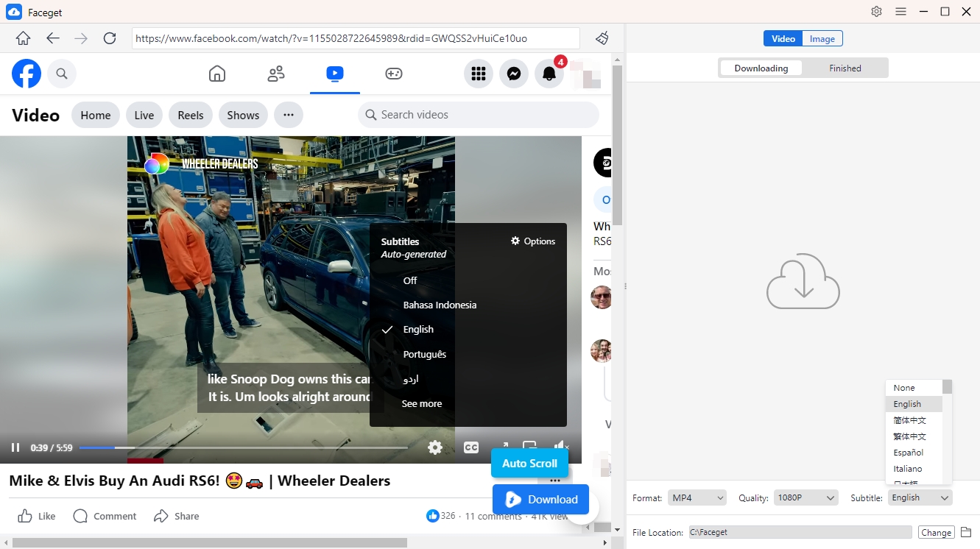The width and height of the screenshot is (980, 549).
Task: Open notifications bell with badge 4
Action: coord(549,74)
